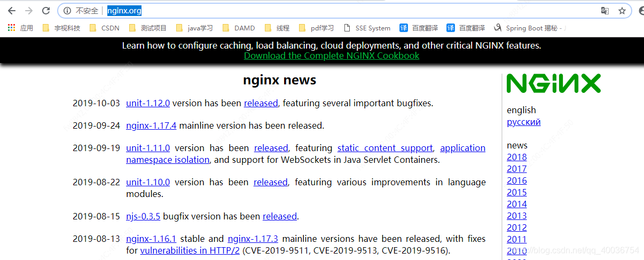Image resolution: width=644 pixels, height=260 pixels.
Task: Click the translate page icon
Action: [605, 11]
